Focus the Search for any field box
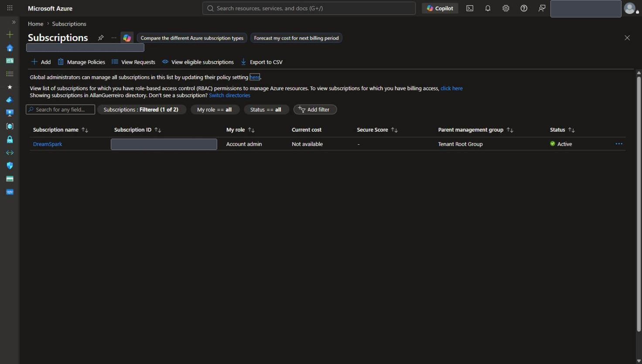642x364 pixels. [x=60, y=109]
